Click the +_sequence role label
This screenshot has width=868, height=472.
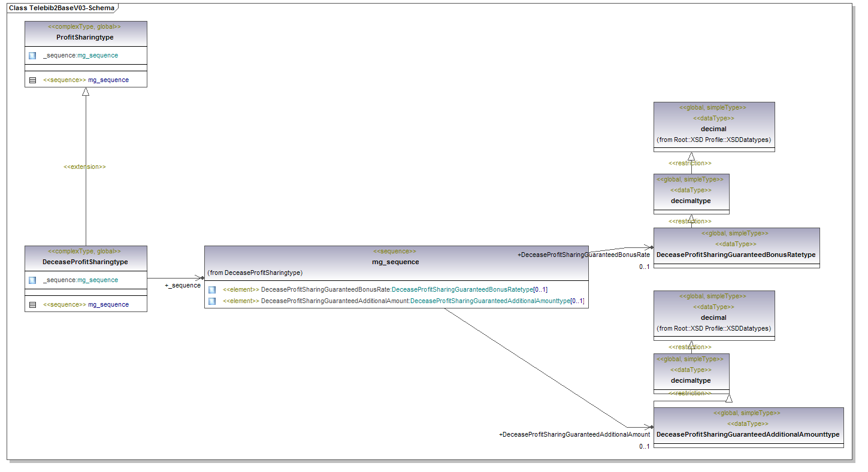[183, 286]
